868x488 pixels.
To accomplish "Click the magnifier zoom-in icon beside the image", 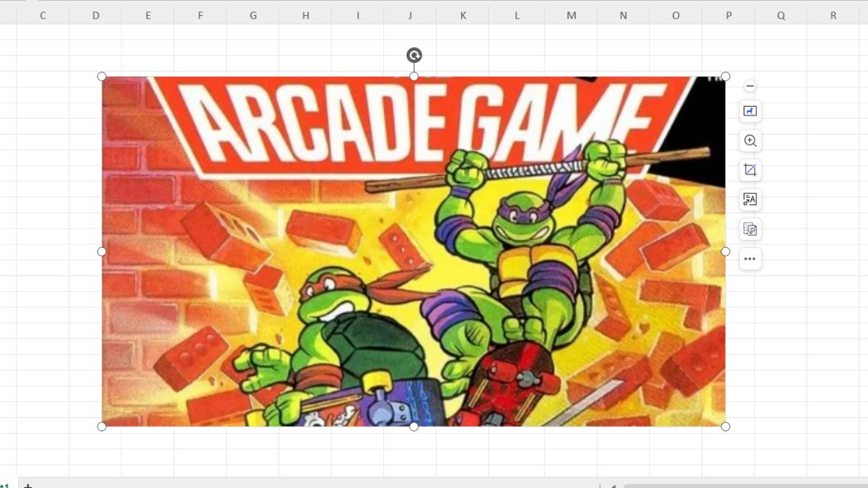I will [x=750, y=141].
